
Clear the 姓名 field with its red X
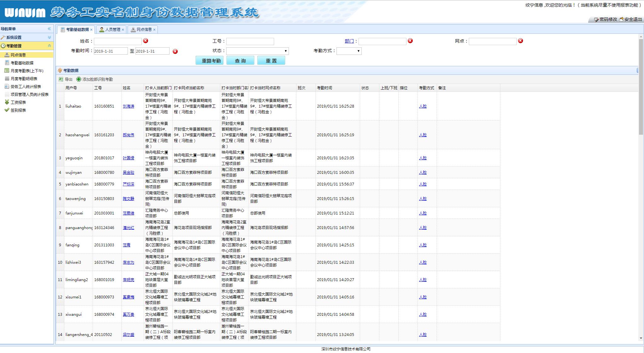tap(146, 41)
